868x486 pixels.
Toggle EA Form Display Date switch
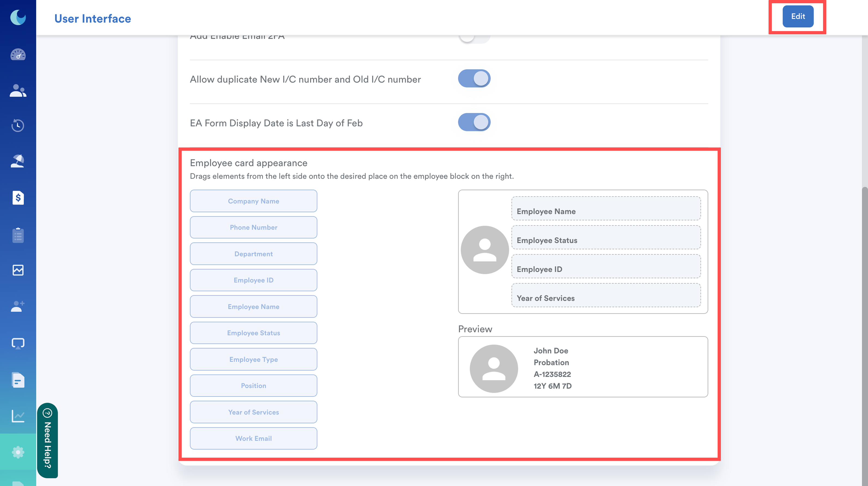[474, 122]
